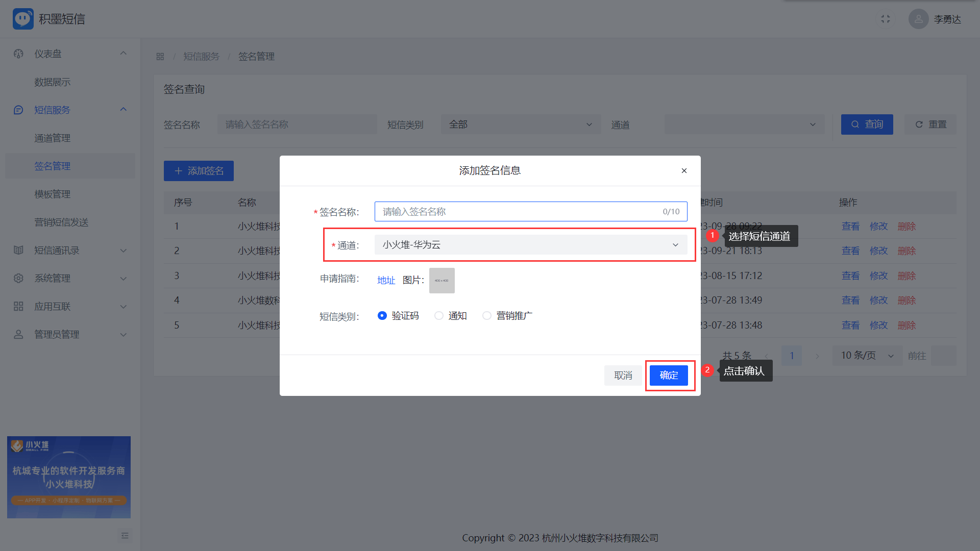Click the fullscreen toggle icon in header
The width and height of the screenshot is (980, 551).
[x=886, y=19]
